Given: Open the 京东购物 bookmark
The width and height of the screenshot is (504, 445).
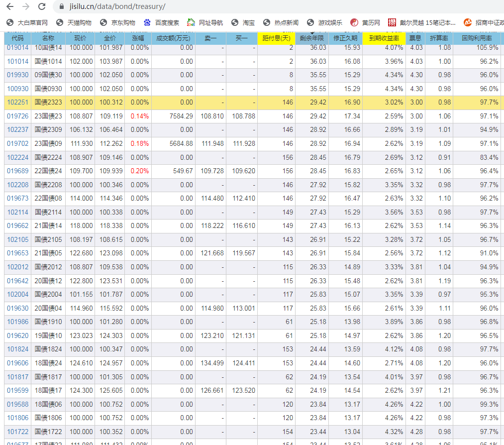Looking at the screenshot, I should click(117, 22).
